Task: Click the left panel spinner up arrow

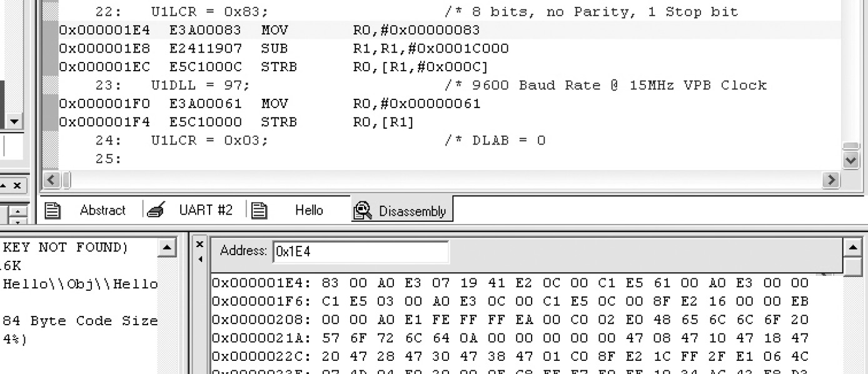Action: (17, 211)
